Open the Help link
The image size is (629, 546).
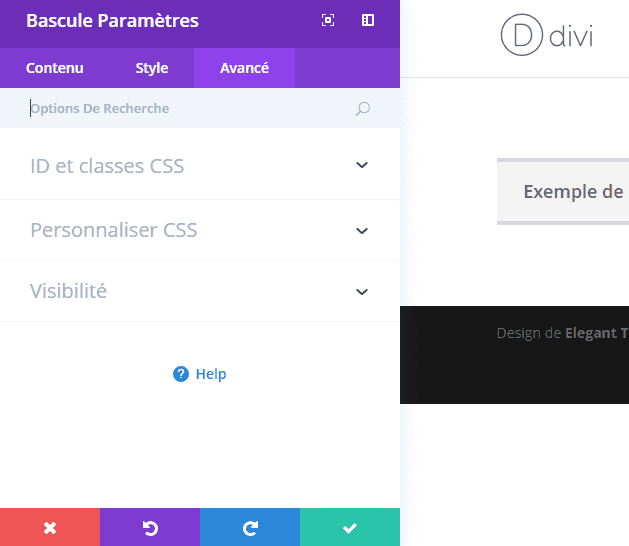pos(211,374)
